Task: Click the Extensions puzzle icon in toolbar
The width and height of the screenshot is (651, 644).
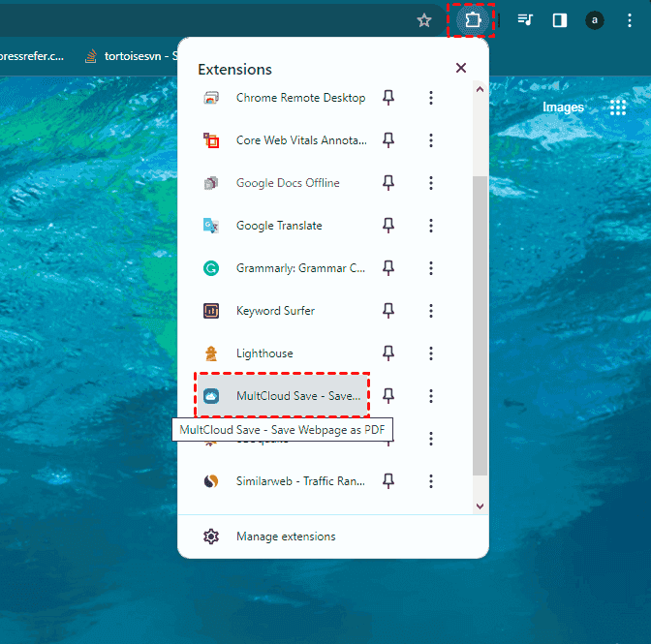Action: [473, 20]
